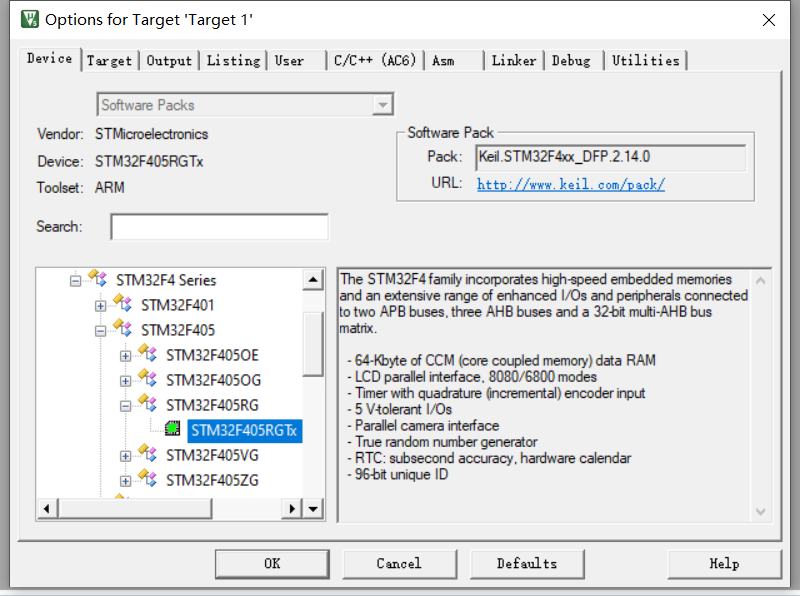Expand the STM32F405ZG node

(x=126, y=481)
